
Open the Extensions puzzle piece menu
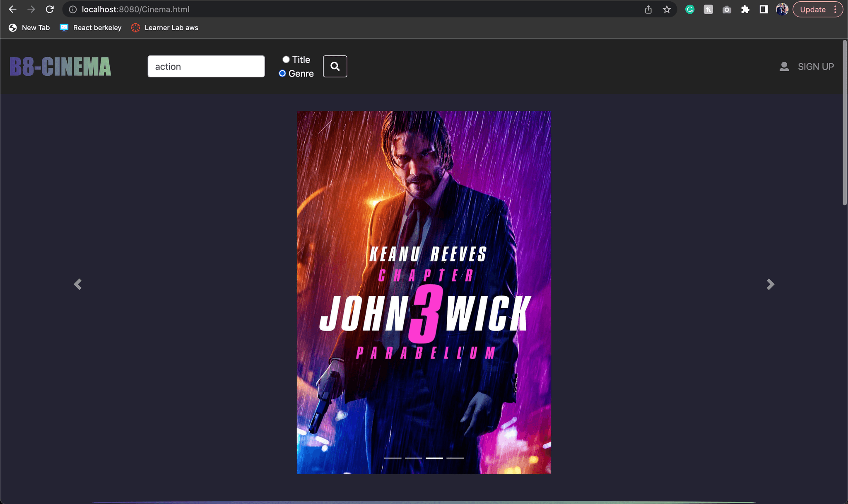pos(745,9)
